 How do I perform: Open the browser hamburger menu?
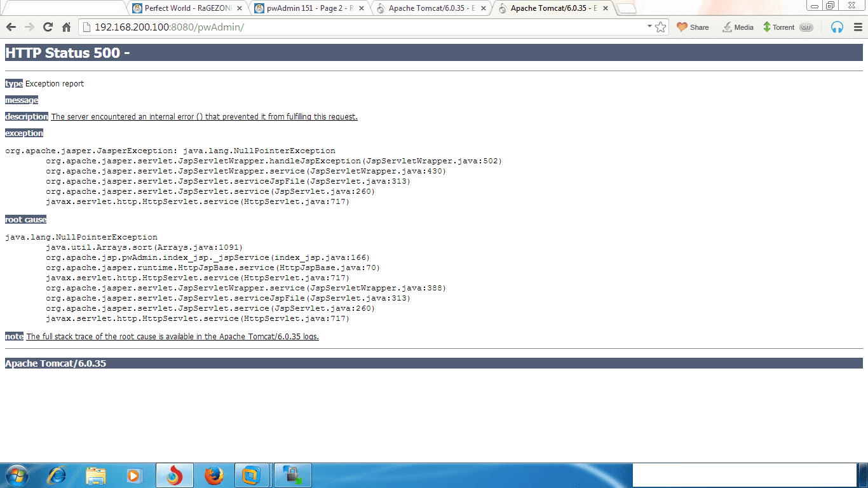[858, 27]
